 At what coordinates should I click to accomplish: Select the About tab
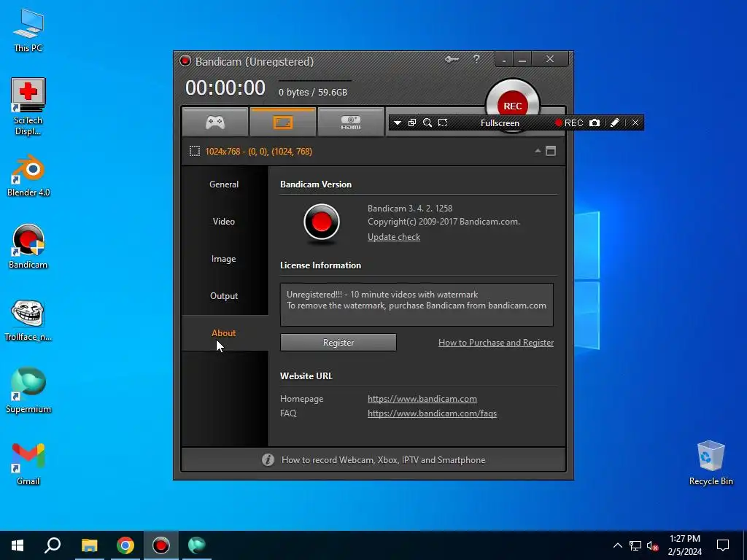pyautogui.click(x=224, y=332)
